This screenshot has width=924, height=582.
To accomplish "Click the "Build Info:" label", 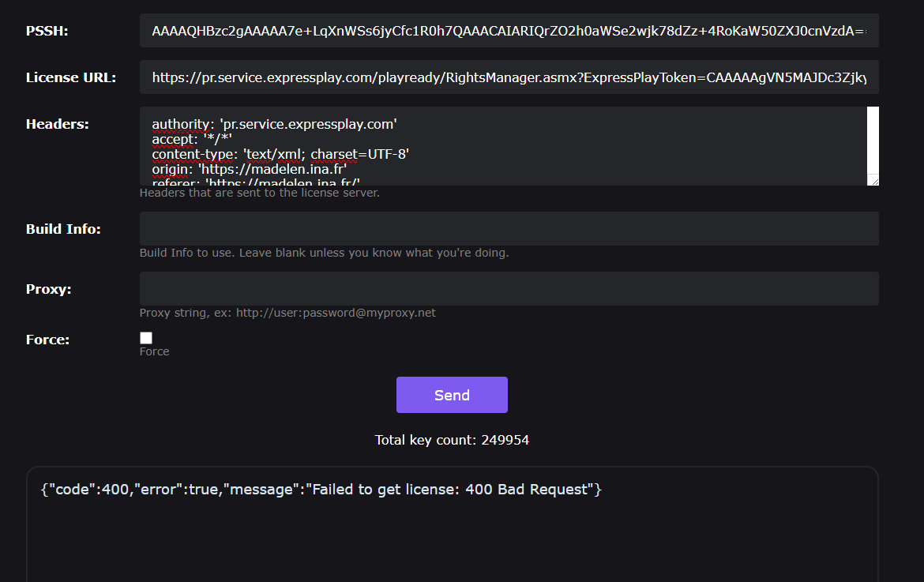I will (x=63, y=230).
